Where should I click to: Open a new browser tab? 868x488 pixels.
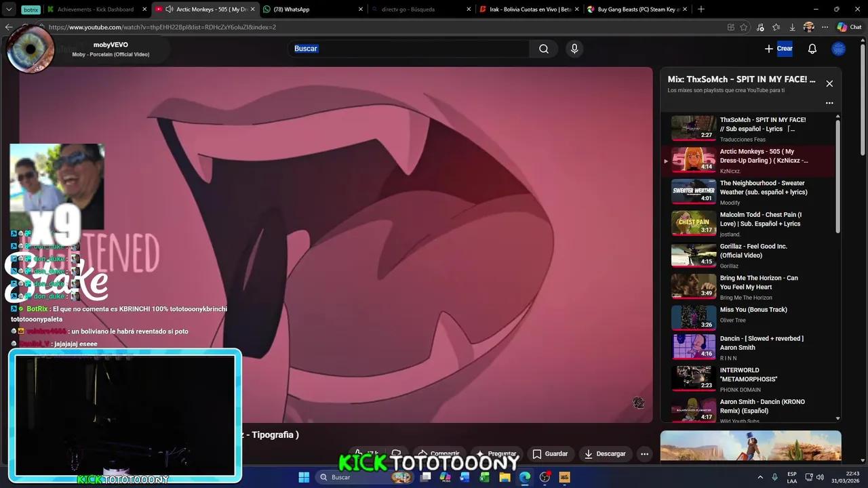pyautogui.click(x=701, y=9)
